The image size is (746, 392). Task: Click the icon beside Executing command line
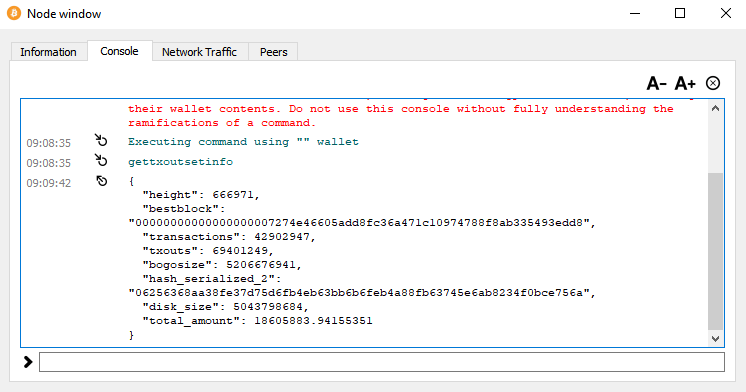pyautogui.click(x=101, y=140)
